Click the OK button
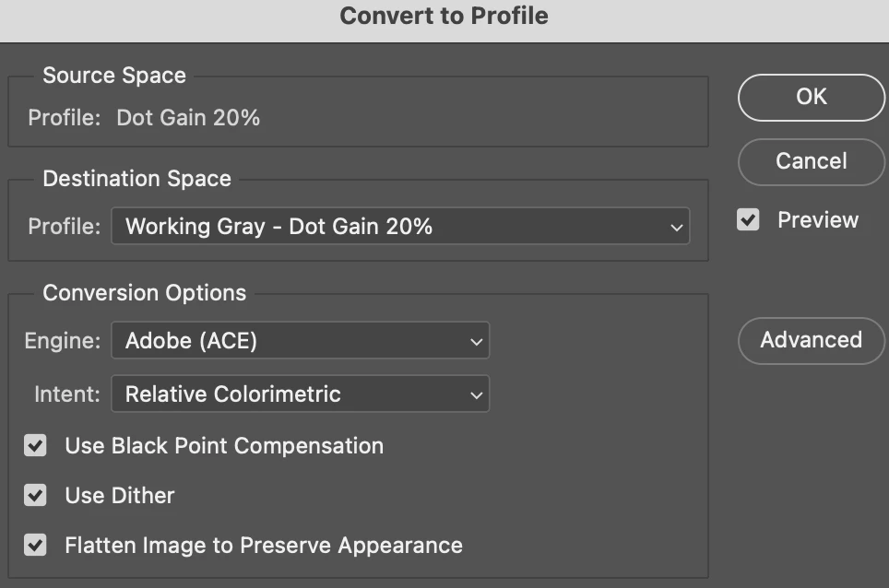889x588 pixels. (x=811, y=97)
